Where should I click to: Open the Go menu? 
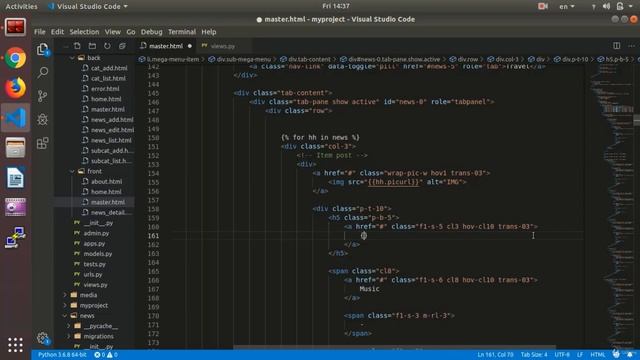(131, 32)
